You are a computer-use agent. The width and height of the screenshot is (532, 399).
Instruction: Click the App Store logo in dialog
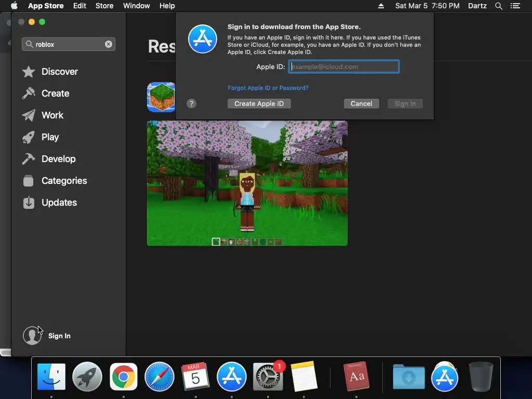[203, 39]
